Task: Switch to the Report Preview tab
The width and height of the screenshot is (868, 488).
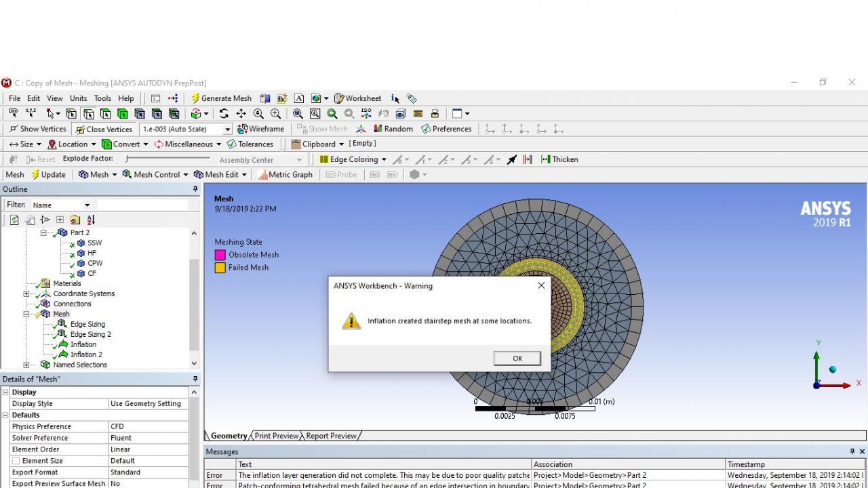Action: tap(331, 436)
